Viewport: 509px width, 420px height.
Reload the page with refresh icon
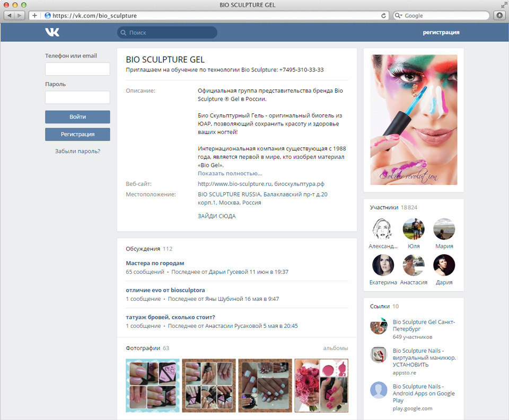(383, 15)
